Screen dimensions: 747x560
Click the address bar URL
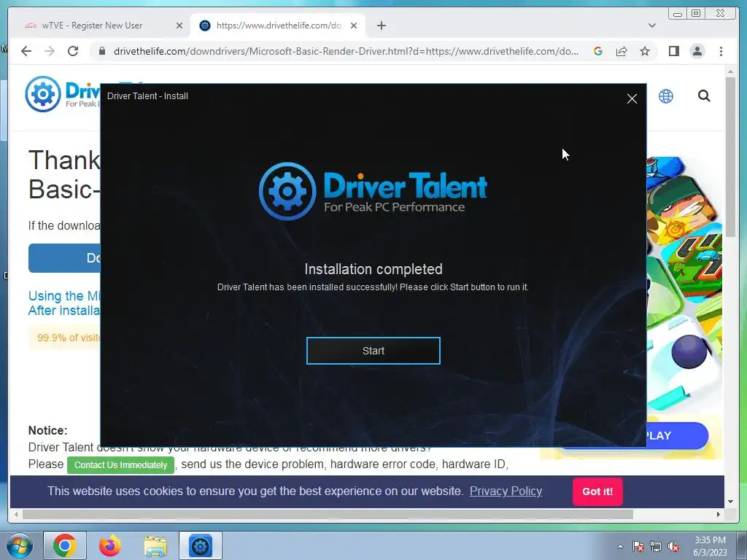pos(347,51)
